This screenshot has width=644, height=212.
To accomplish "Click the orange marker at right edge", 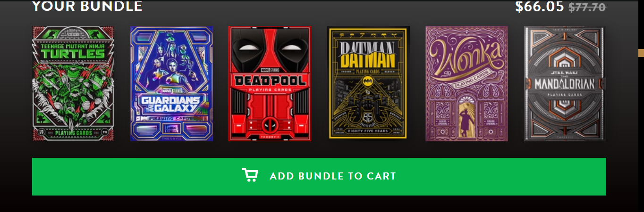I will tap(641, 53).
